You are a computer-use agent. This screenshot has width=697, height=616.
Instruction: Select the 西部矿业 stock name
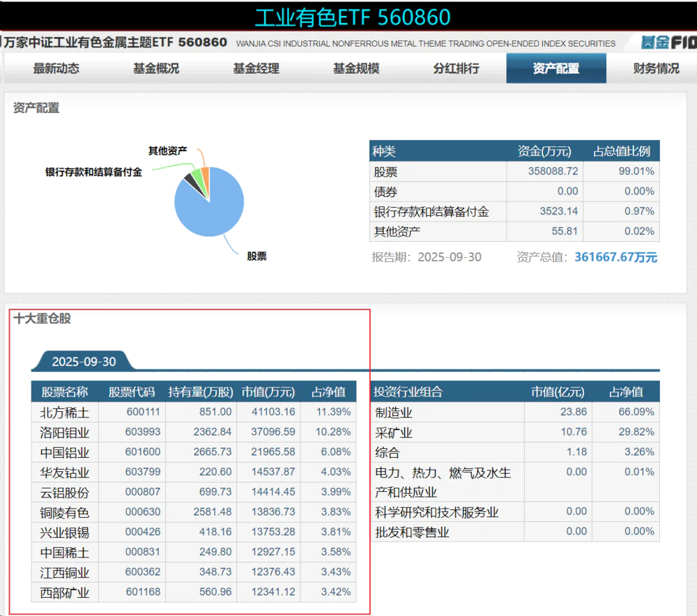65,593
